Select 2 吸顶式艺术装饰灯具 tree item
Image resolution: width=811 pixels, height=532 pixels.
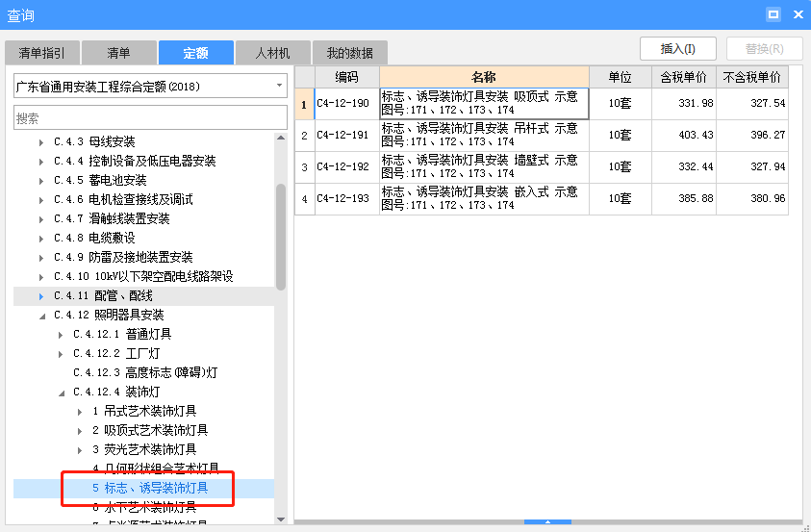(x=150, y=430)
